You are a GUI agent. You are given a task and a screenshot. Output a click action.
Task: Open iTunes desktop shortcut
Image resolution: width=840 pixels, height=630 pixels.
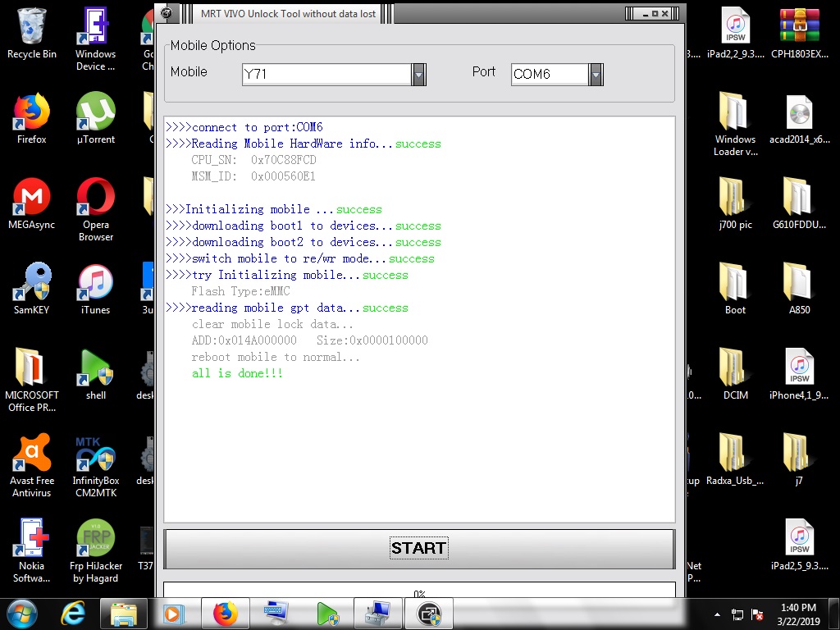[95, 289]
